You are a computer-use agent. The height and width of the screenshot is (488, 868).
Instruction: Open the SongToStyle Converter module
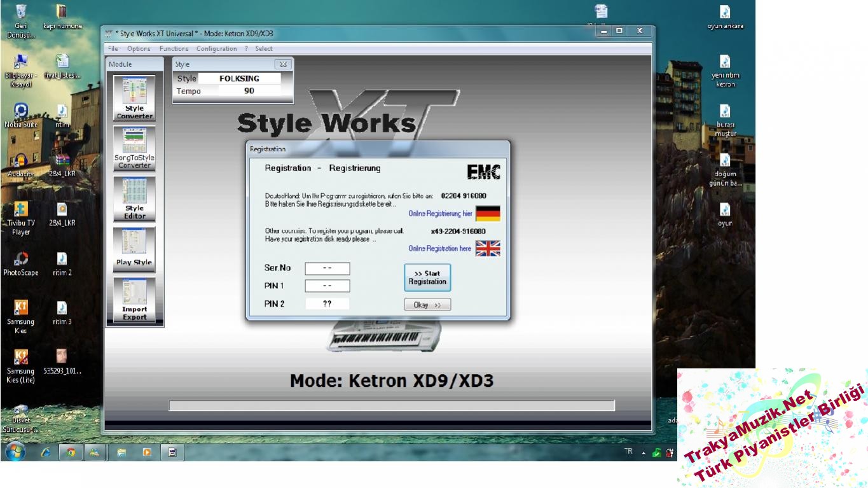click(134, 148)
